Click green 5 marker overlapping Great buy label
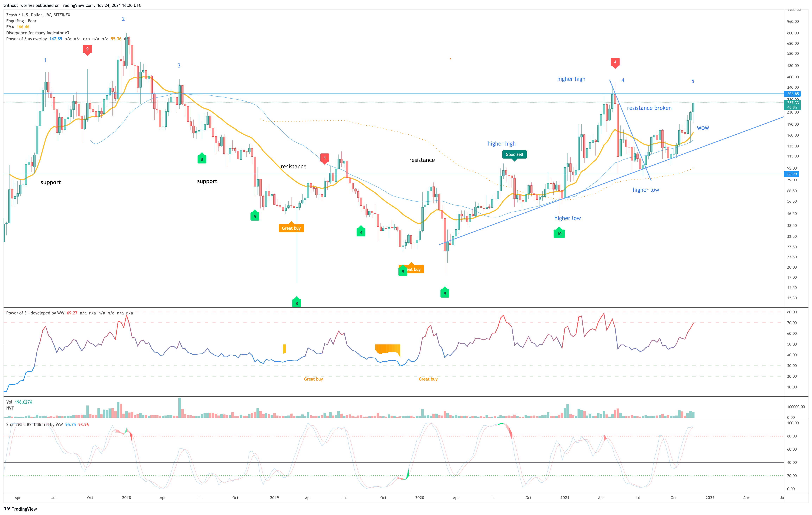The image size is (812, 515). pos(403,271)
